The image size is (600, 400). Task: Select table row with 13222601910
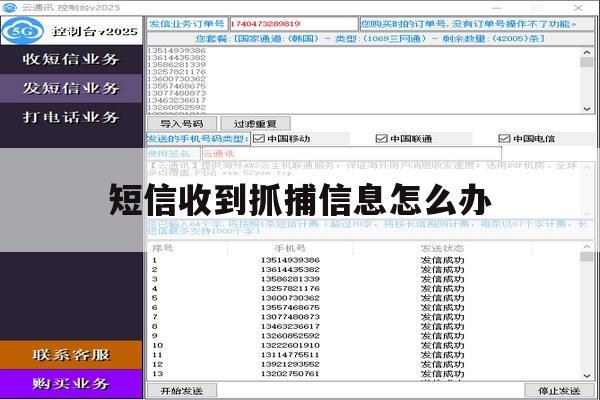[x=364, y=345]
